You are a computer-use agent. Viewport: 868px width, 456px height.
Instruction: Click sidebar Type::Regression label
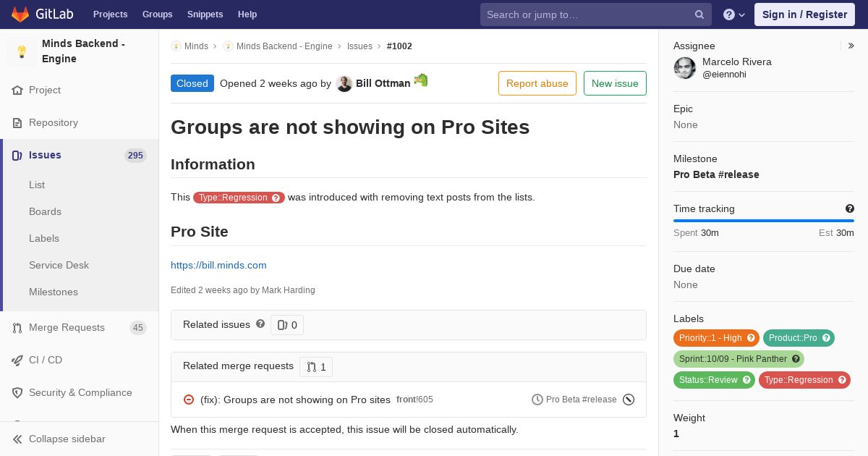pos(804,380)
